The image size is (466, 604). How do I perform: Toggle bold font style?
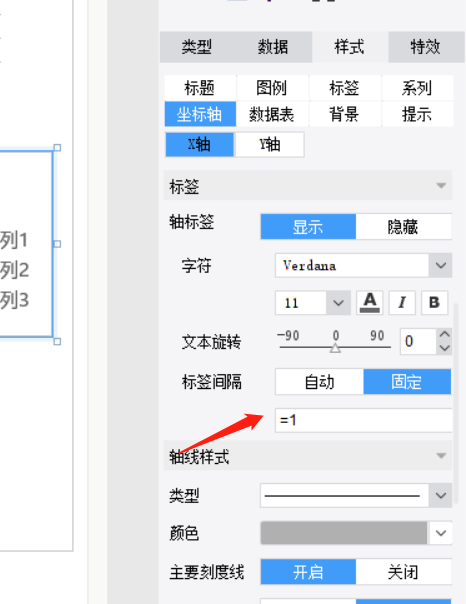pyautogui.click(x=434, y=302)
